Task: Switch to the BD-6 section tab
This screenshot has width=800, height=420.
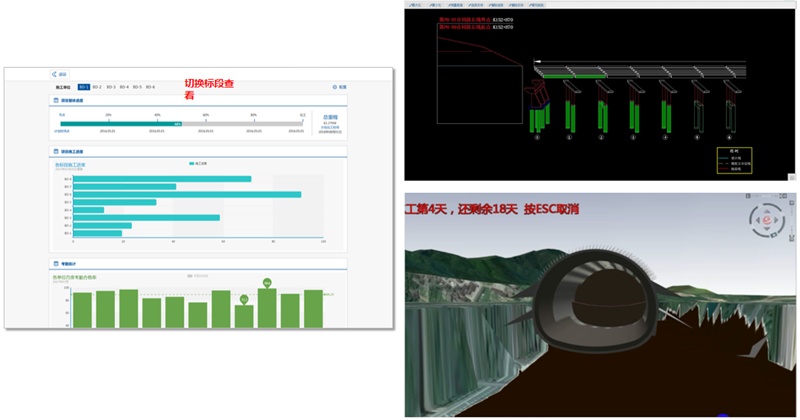Action: pyautogui.click(x=150, y=87)
